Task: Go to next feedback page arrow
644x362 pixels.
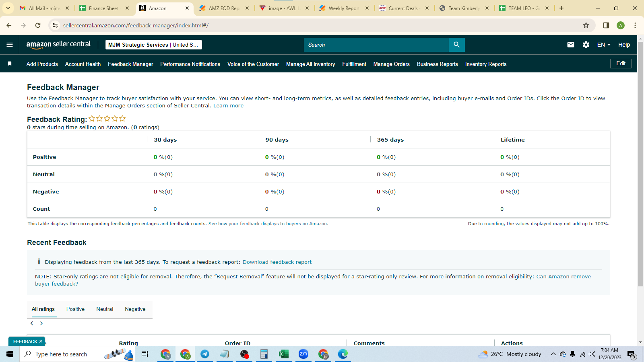Action: [x=41, y=323]
